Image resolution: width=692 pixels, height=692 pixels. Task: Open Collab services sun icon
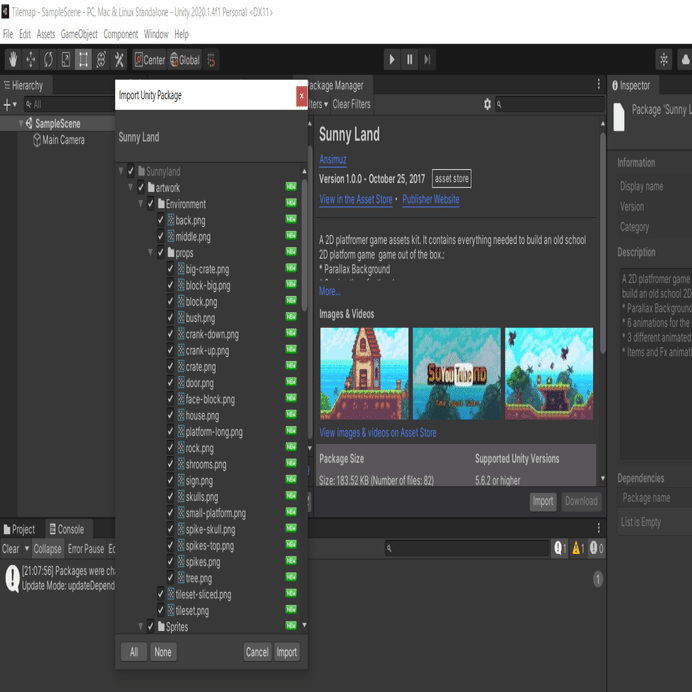tap(664, 60)
